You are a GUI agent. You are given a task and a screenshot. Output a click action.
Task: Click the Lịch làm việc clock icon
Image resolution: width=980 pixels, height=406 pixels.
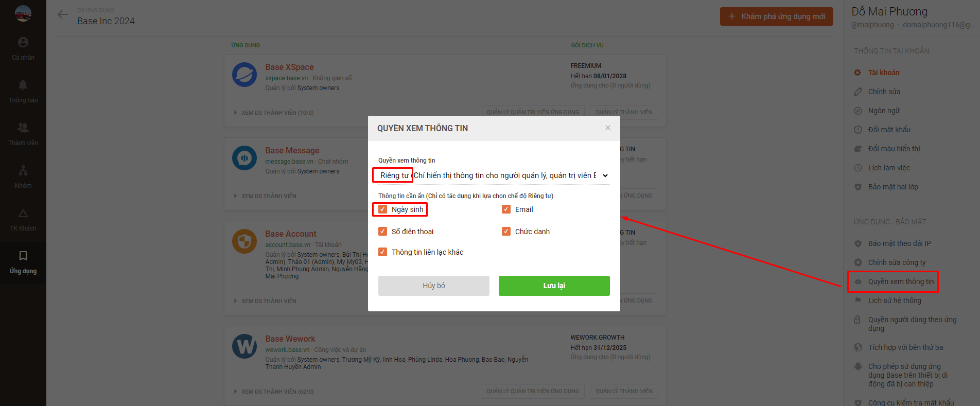857,168
